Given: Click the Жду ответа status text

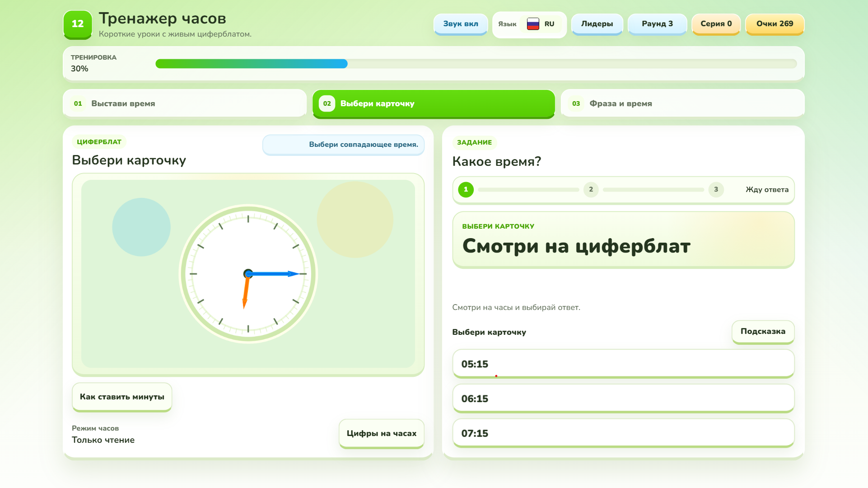Looking at the screenshot, I should (x=767, y=190).
